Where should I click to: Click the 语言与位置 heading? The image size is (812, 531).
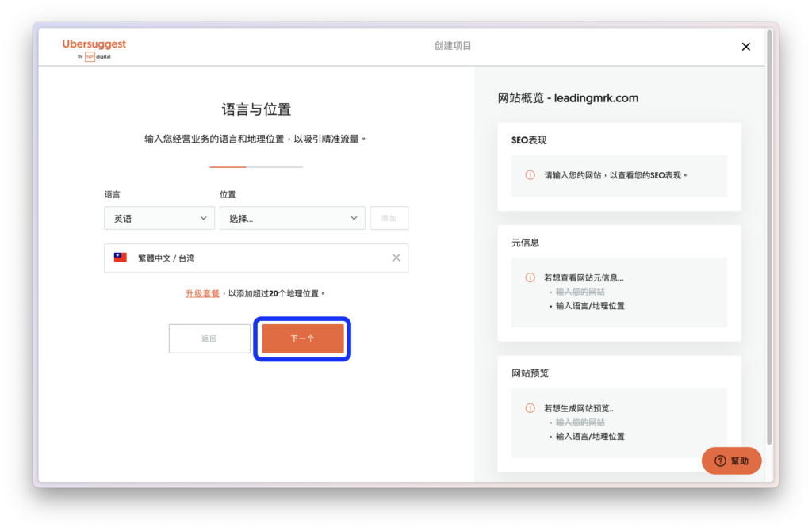(256, 109)
